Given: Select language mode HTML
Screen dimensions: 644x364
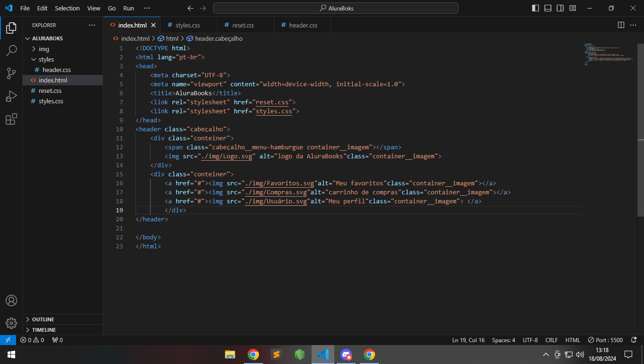Looking at the screenshot, I should click(x=572, y=340).
